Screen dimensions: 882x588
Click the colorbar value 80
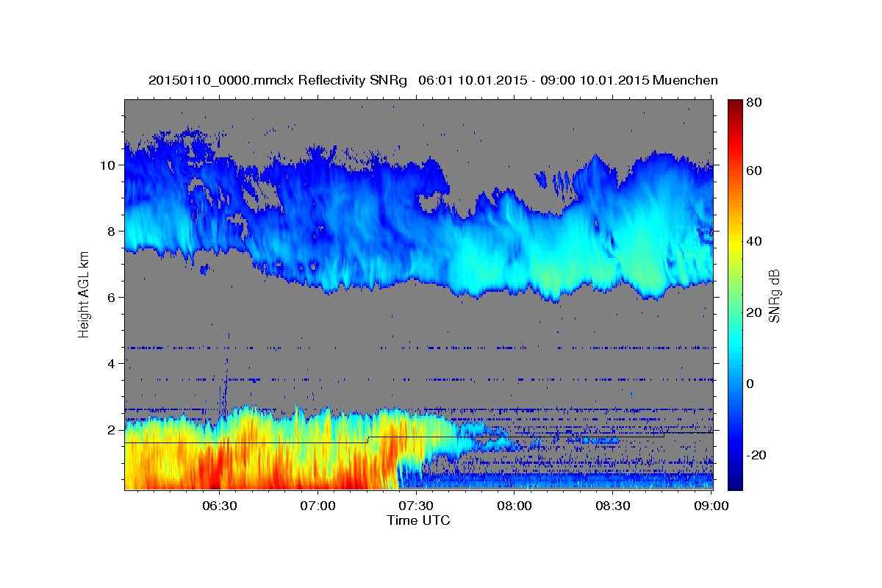point(756,102)
